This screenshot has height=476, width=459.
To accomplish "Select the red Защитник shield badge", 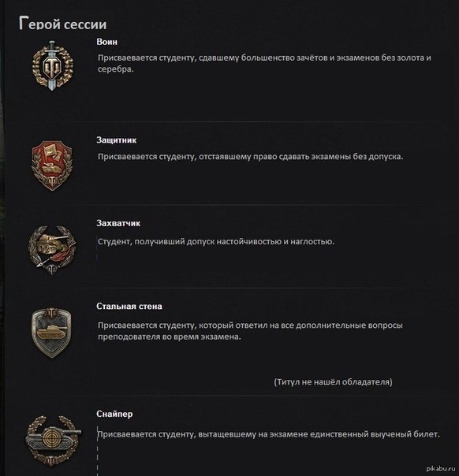I will click(x=52, y=165).
